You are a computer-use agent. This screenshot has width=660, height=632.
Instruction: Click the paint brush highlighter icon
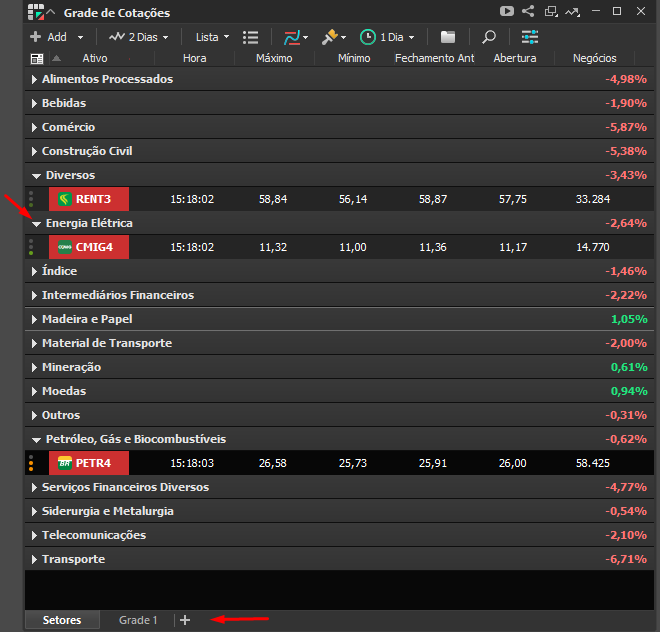pos(333,37)
